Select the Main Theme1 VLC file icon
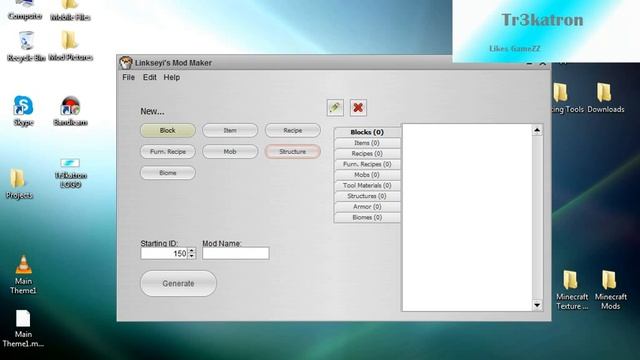 tap(23, 274)
